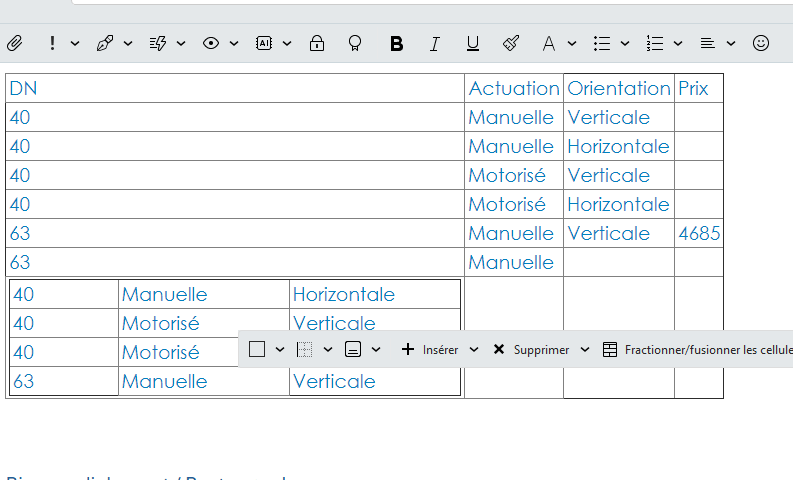Click the paperclip attach file icon

click(14, 43)
